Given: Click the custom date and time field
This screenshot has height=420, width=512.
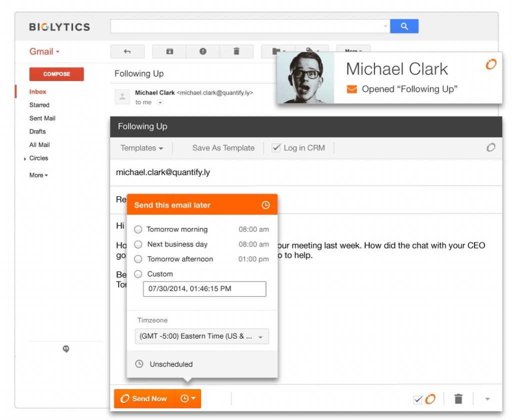Looking at the screenshot, I should coord(204,289).
